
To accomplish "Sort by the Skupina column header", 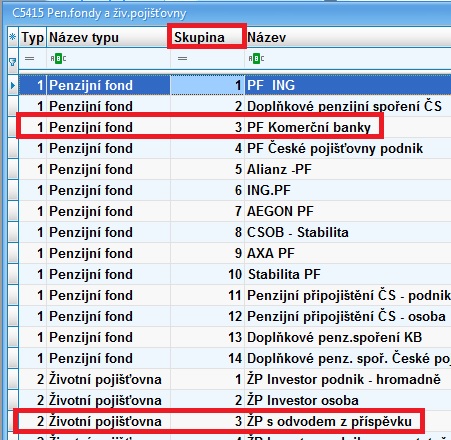I will coord(207,37).
